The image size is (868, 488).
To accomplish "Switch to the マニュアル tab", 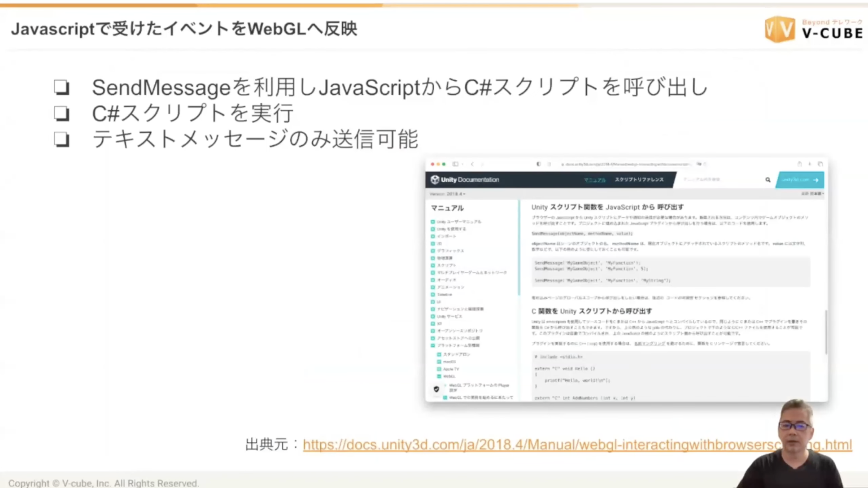I will pyautogui.click(x=594, y=180).
